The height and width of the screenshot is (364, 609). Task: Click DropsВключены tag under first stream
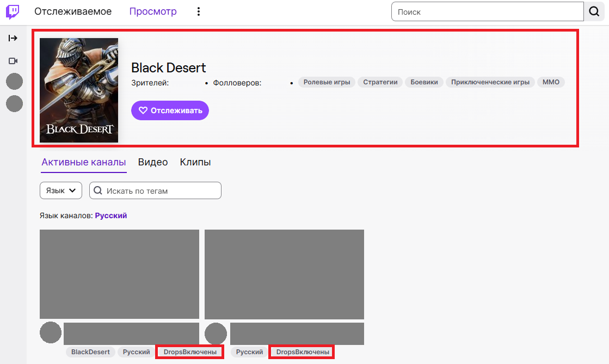click(x=190, y=352)
